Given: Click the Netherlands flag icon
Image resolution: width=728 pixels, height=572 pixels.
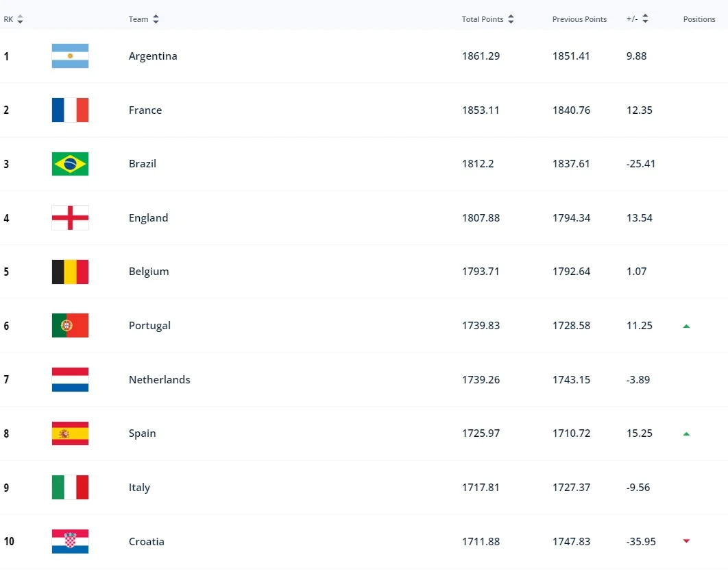Looking at the screenshot, I should coord(70,380).
